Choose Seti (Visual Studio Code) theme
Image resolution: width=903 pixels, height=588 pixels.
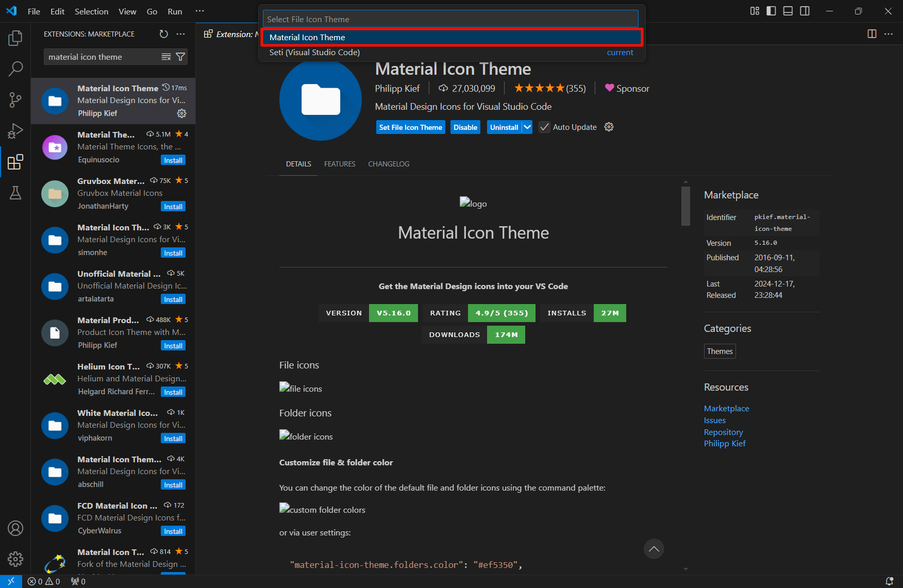click(451, 53)
